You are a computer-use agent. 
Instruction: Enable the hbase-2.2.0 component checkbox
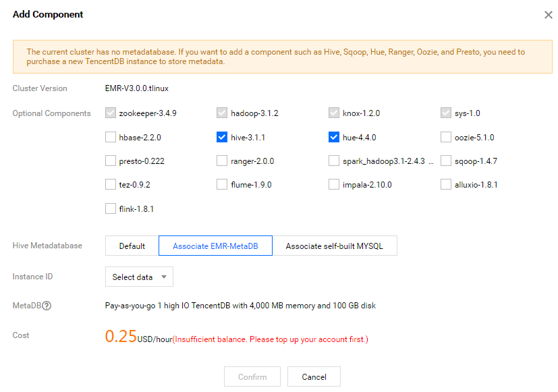tap(111, 138)
